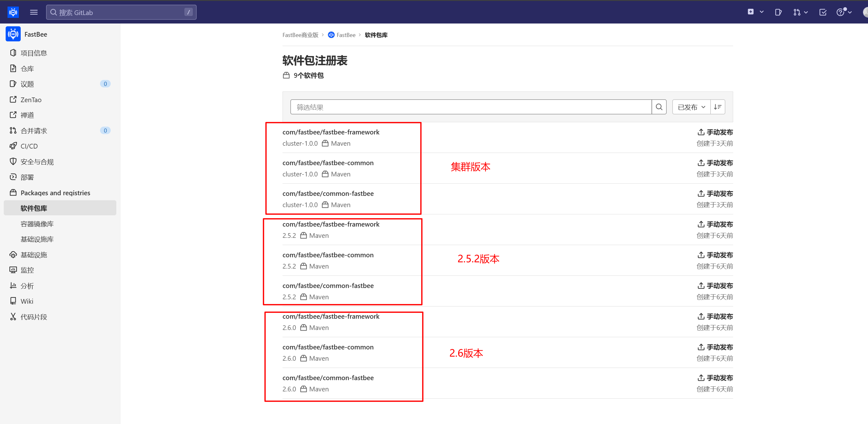Click the 合并请求 counter badge showing 0
This screenshot has height=424, width=868.
[x=105, y=131]
